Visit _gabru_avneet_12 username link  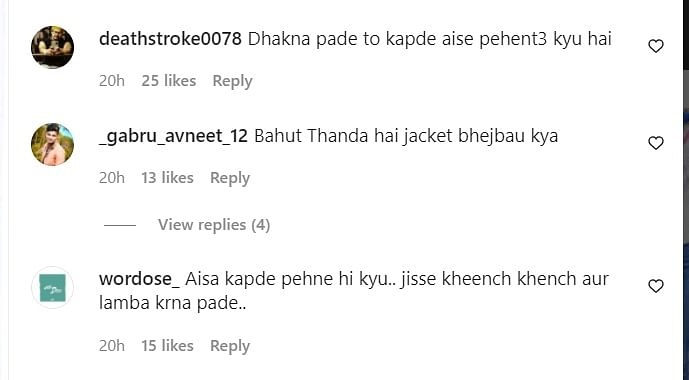[173, 136]
